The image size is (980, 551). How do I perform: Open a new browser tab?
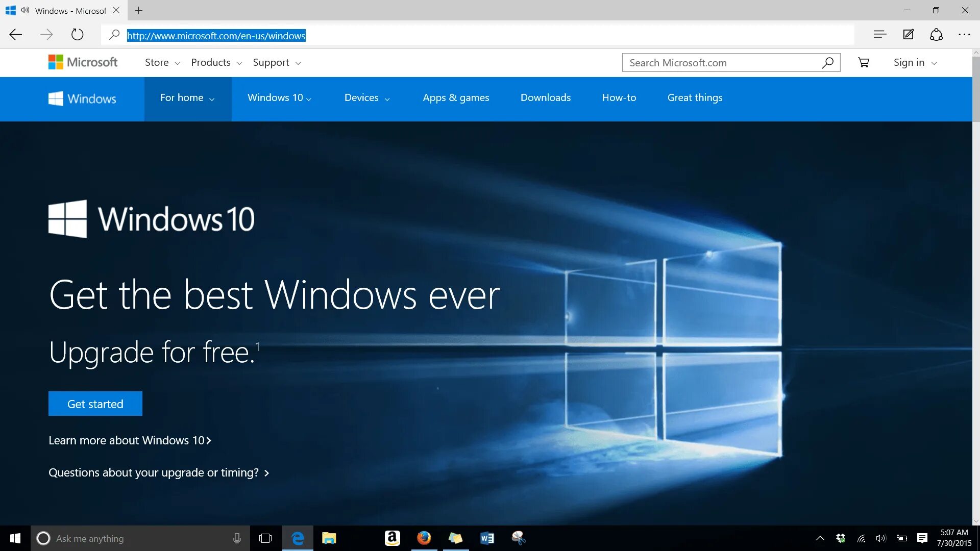(x=138, y=10)
